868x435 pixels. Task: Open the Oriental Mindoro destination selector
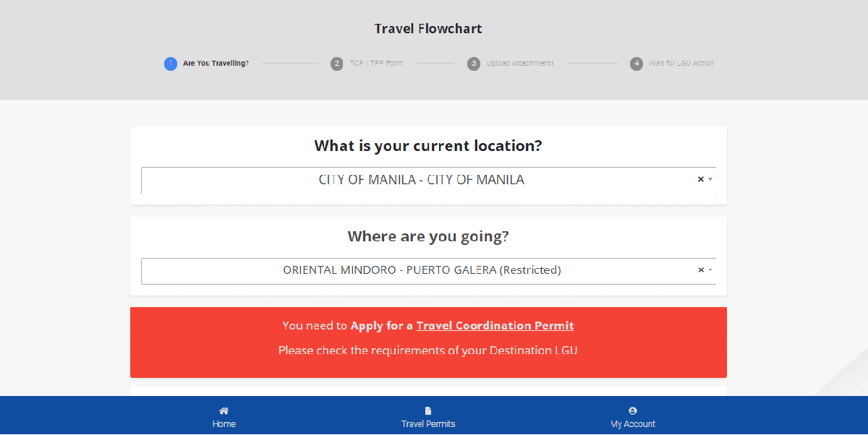tap(422, 270)
